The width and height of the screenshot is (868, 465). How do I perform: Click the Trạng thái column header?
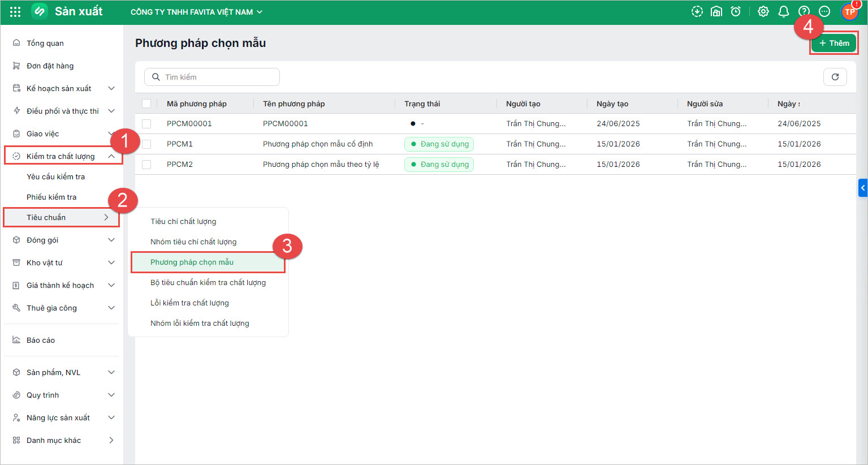click(422, 104)
